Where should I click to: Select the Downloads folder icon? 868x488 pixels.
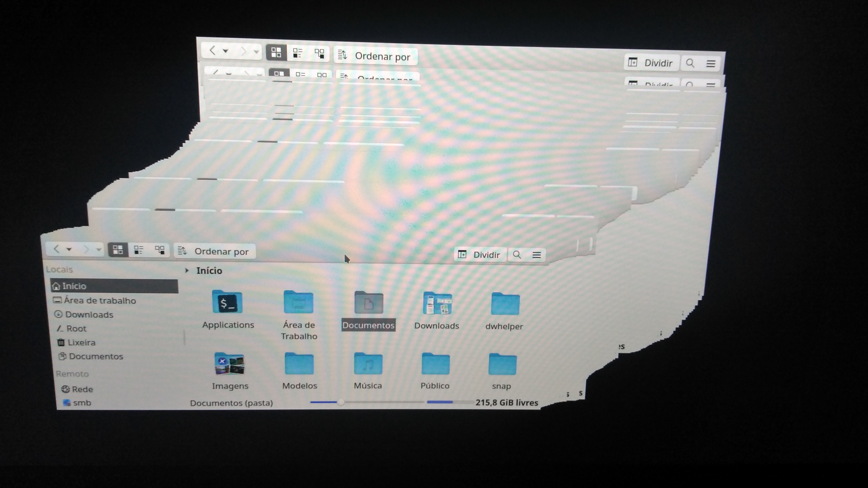pos(437,303)
